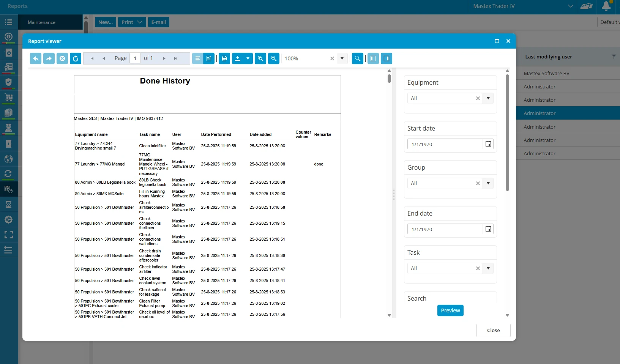Switch to print layout page view
Screen dimensions: 620x364
pos(209,58)
